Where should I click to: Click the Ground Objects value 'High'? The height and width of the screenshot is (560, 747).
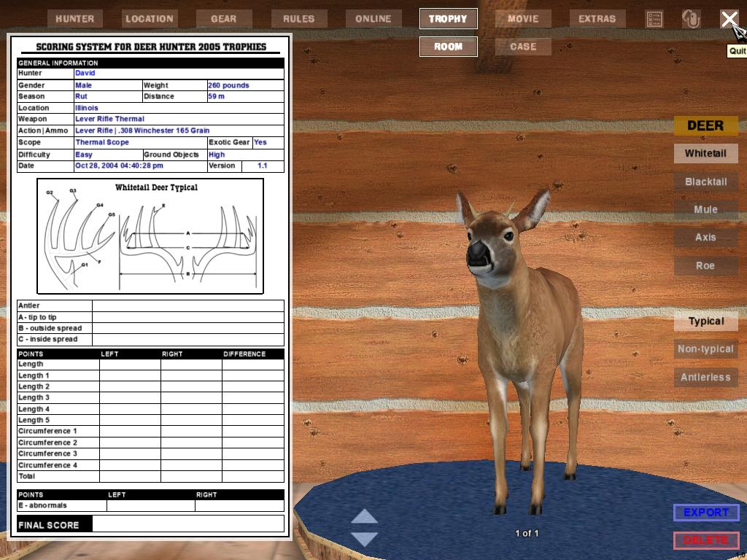click(x=216, y=155)
